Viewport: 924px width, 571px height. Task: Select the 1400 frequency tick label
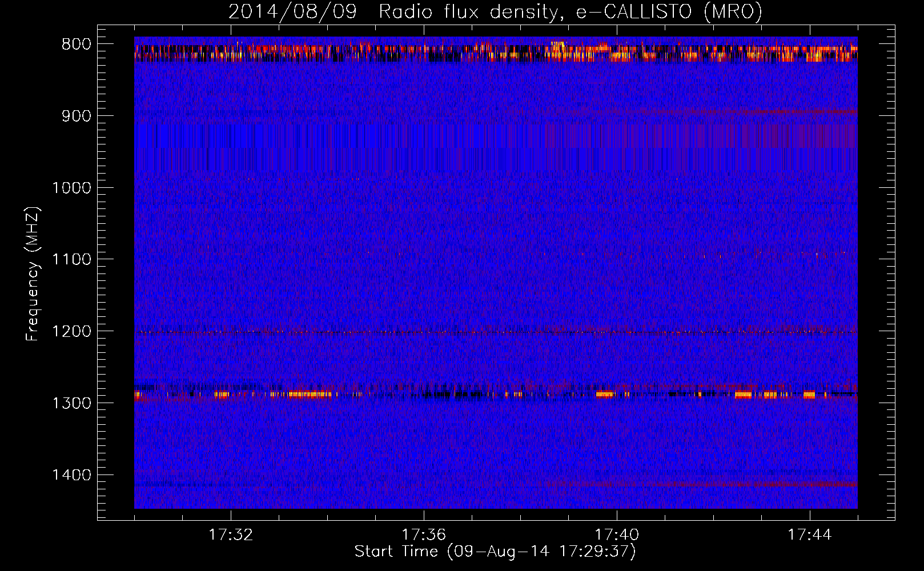point(72,475)
